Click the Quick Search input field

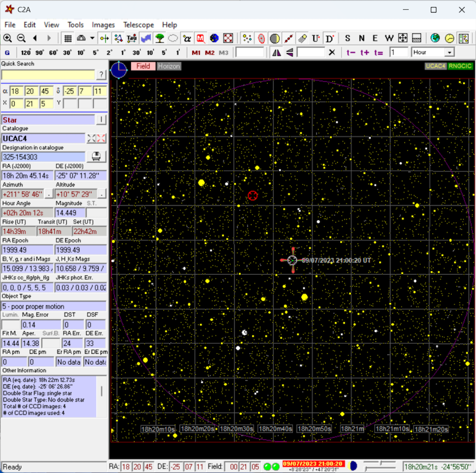(48, 74)
